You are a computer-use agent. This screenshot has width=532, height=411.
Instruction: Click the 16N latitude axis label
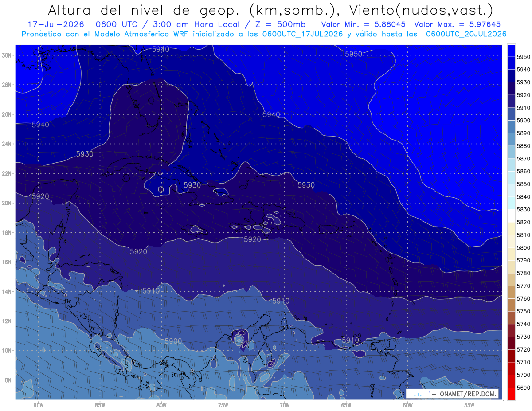(8, 262)
